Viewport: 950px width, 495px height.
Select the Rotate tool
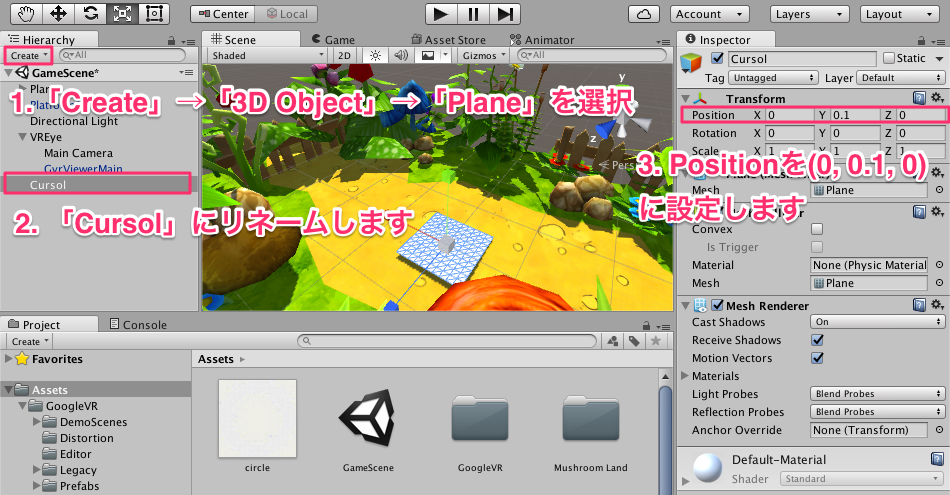click(90, 13)
